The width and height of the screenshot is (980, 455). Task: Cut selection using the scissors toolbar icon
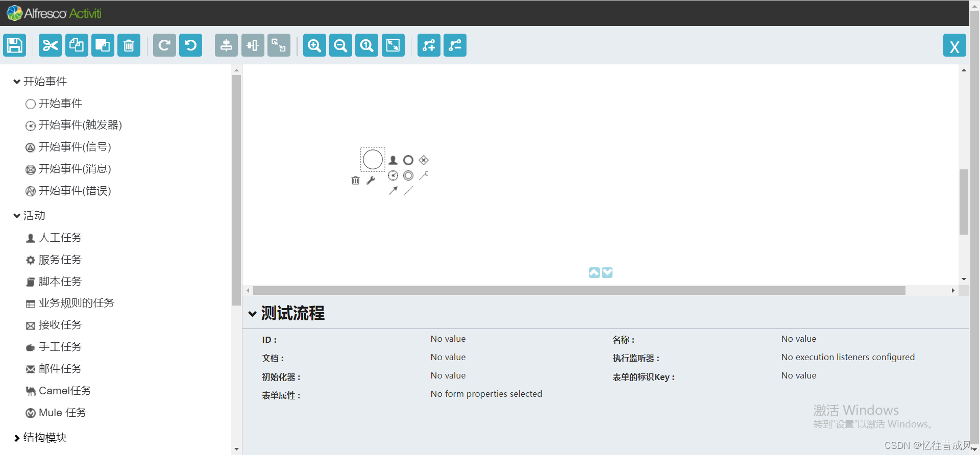(51, 45)
